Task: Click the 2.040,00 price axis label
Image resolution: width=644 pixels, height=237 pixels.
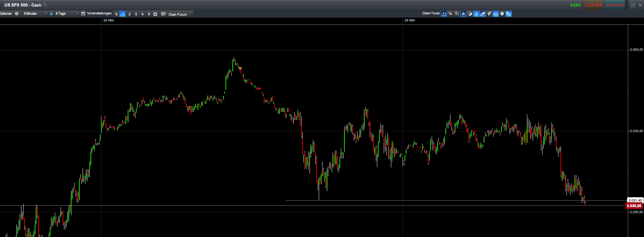Action: [636, 131]
